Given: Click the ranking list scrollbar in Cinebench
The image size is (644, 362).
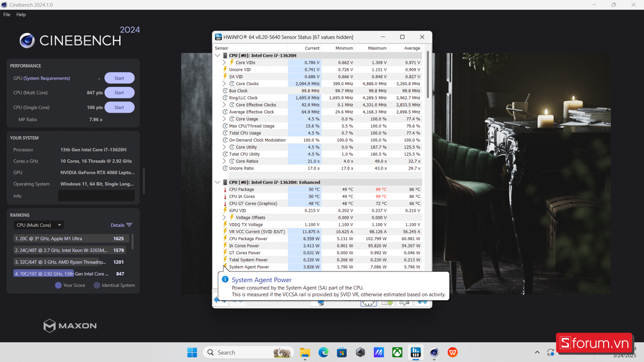Looking at the screenshot, I should (x=133, y=241).
